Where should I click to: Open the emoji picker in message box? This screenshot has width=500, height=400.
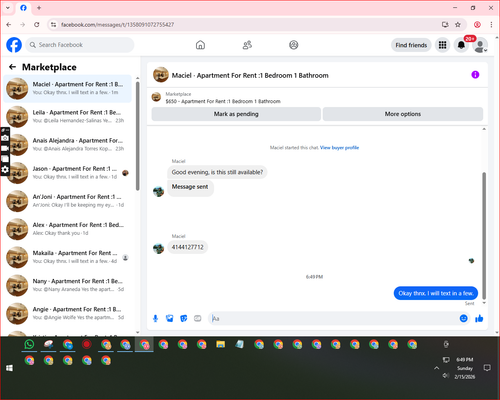(463, 318)
